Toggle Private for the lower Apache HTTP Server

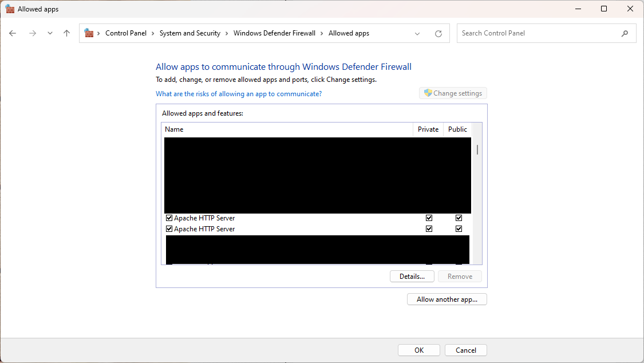pos(429,228)
